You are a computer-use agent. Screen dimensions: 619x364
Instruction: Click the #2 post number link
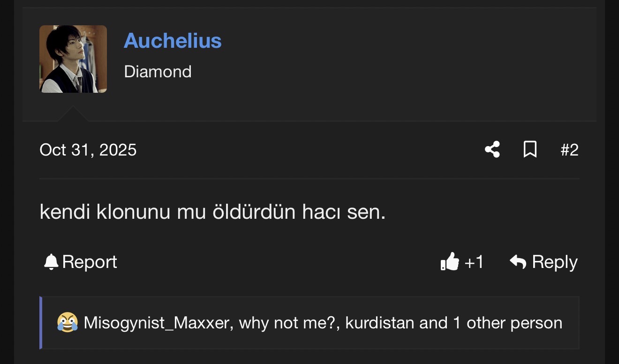pyautogui.click(x=569, y=150)
